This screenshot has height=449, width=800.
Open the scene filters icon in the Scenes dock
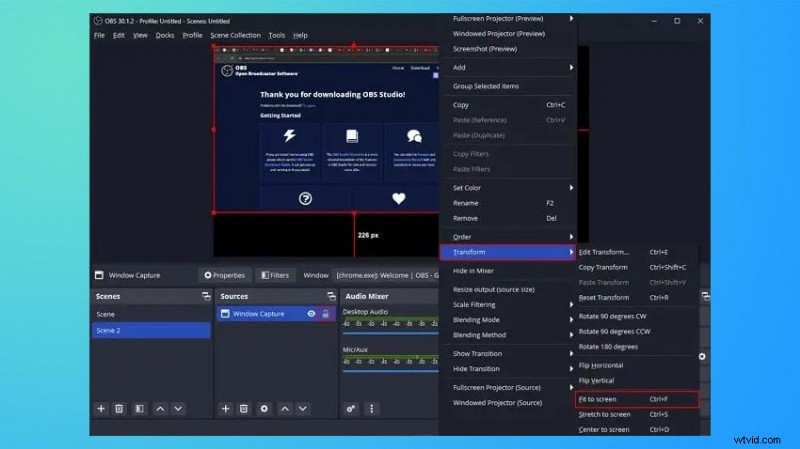(139, 409)
